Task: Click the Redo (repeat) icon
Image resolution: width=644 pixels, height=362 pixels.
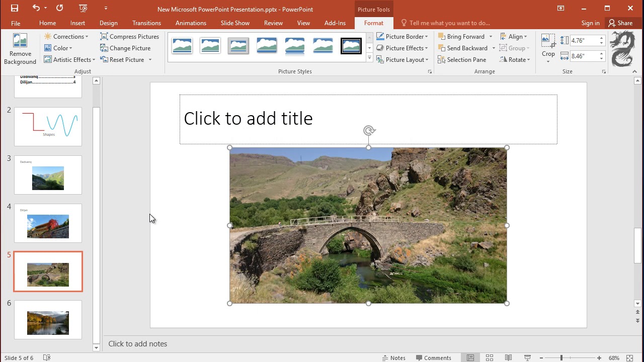Action: (x=59, y=8)
